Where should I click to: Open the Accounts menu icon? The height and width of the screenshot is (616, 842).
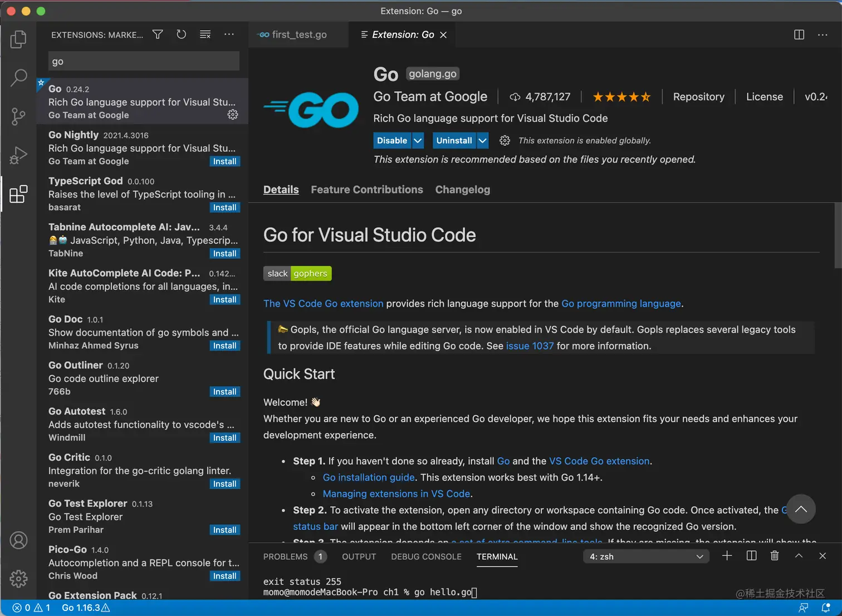18,540
